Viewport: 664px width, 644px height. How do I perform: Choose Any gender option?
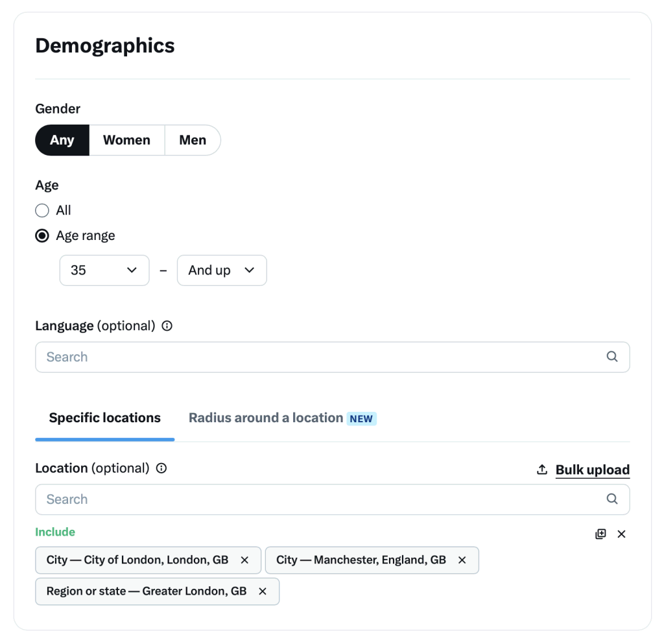(x=62, y=140)
